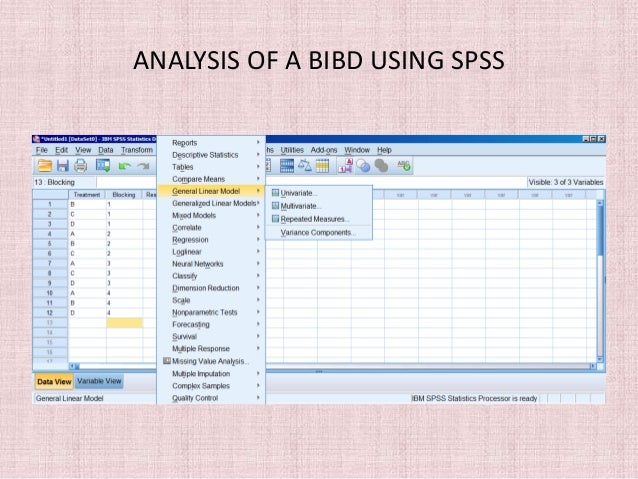Click the horizontal scrollbar under the grid
The width and height of the screenshot is (638, 479).
(331, 366)
